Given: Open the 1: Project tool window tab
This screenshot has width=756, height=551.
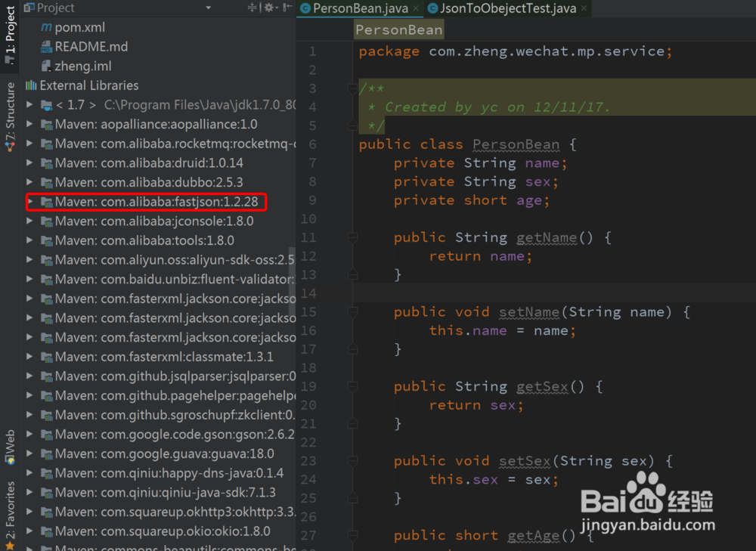Looking at the screenshot, I should click(x=10, y=36).
